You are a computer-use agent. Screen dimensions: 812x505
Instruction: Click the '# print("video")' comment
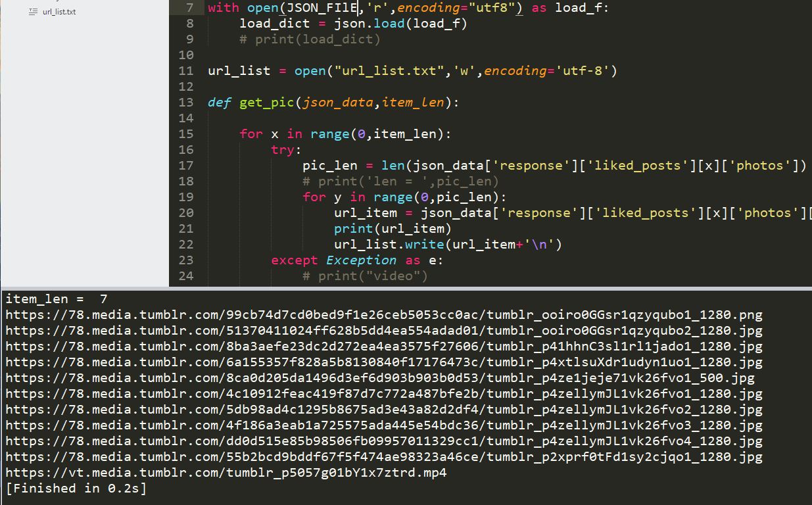pos(366,276)
